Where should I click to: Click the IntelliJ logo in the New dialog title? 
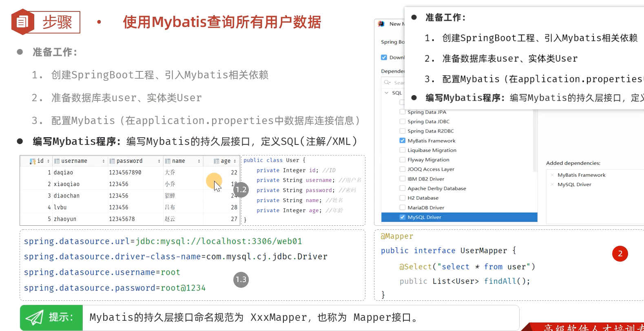pyautogui.click(x=381, y=24)
